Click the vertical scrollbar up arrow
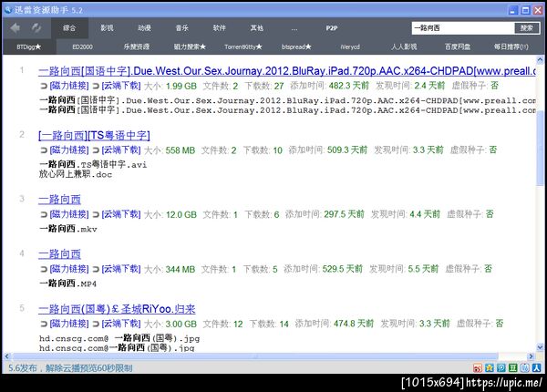Screen dimensions: 547x392 540,60
